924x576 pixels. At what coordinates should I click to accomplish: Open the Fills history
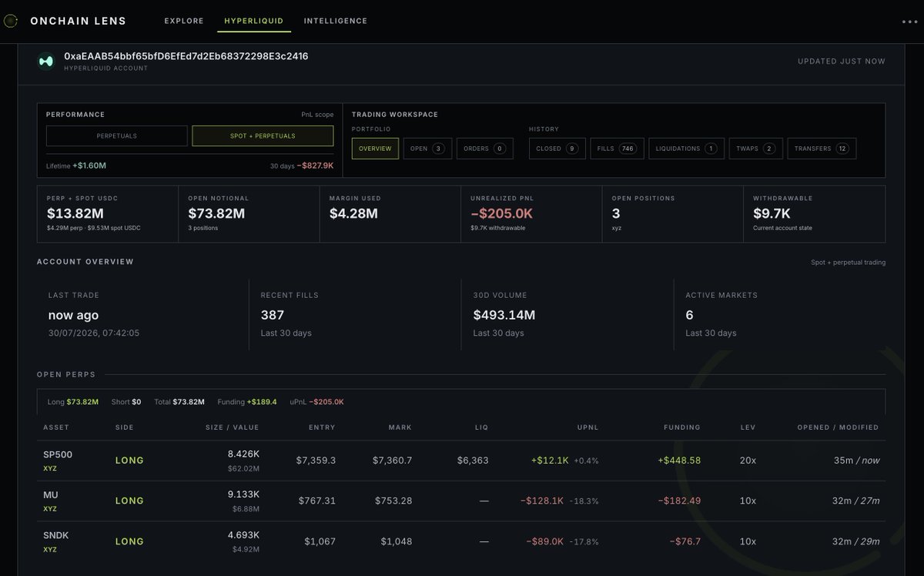(x=618, y=149)
